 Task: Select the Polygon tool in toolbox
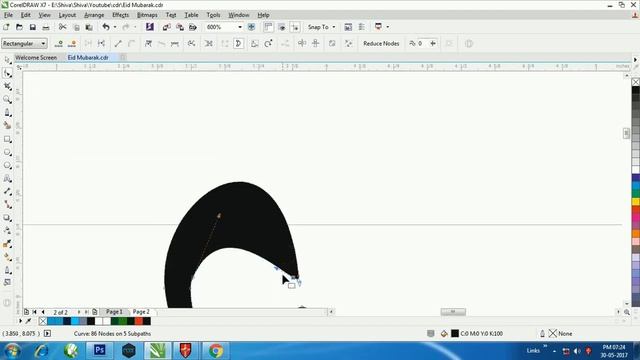7,165
